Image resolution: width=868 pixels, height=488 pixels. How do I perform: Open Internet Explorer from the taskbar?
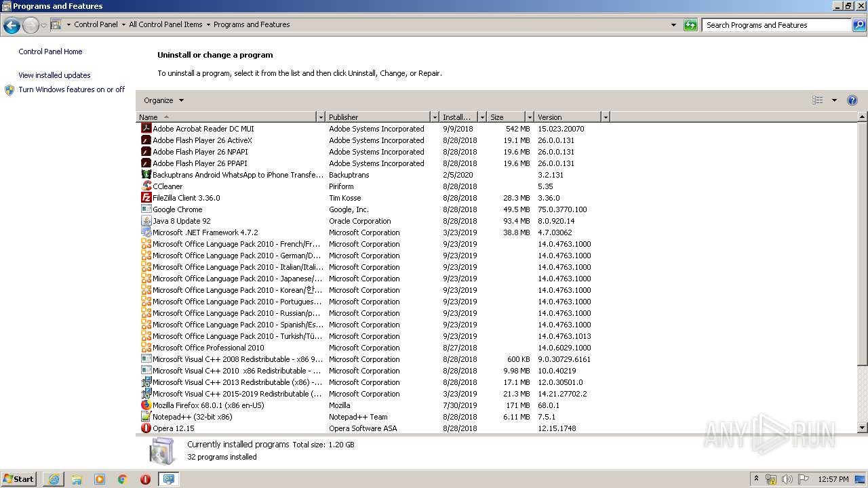[x=54, y=479]
